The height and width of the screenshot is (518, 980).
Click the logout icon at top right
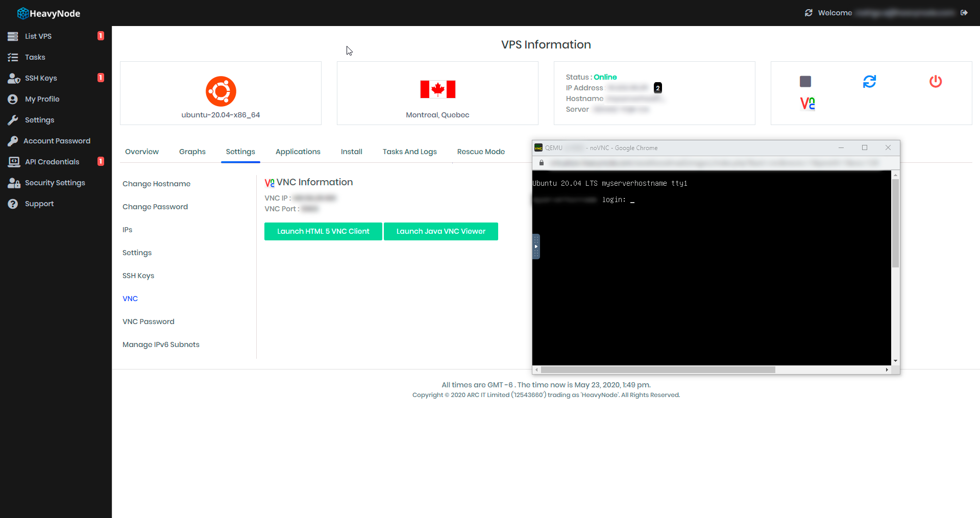(964, 13)
